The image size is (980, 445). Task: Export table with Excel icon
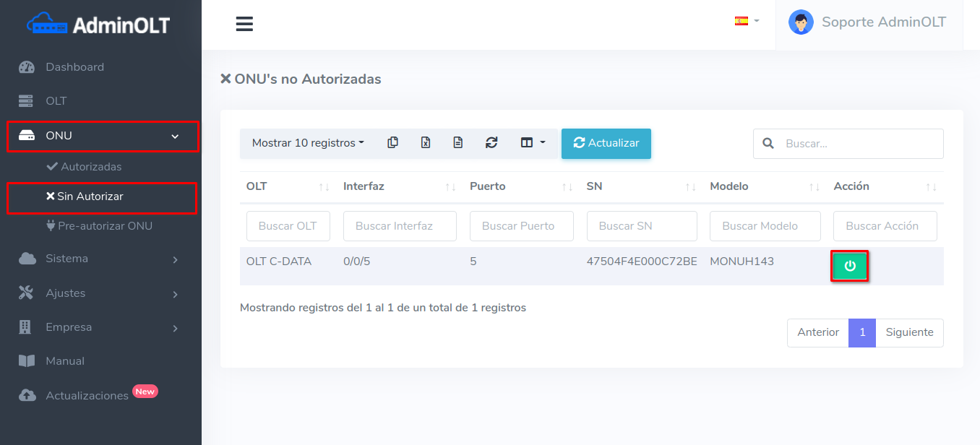click(x=426, y=143)
